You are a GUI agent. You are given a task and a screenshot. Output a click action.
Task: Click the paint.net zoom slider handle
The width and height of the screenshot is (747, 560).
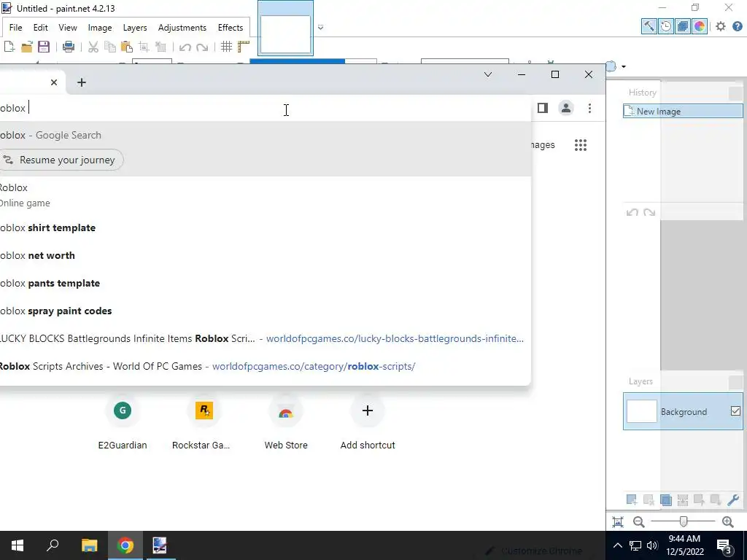(684, 521)
